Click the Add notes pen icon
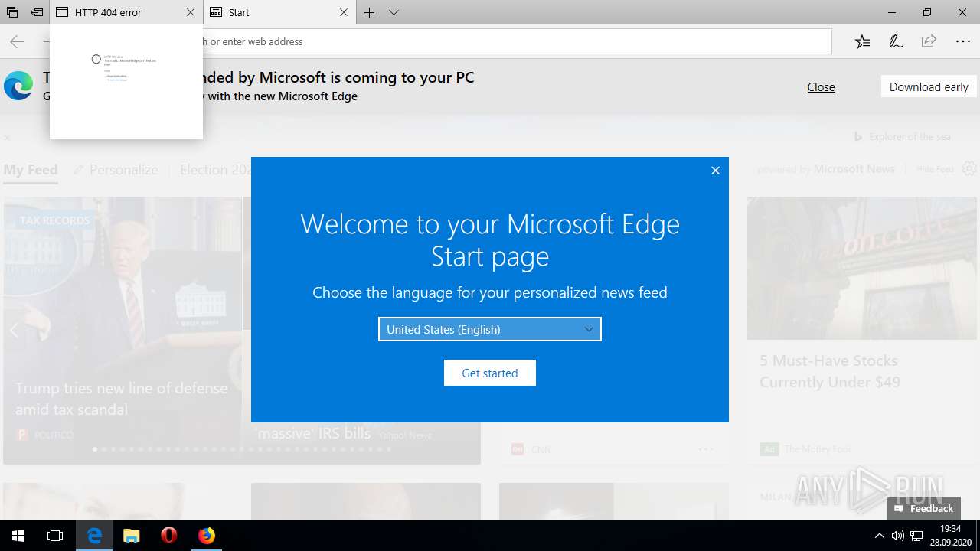 (896, 41)
